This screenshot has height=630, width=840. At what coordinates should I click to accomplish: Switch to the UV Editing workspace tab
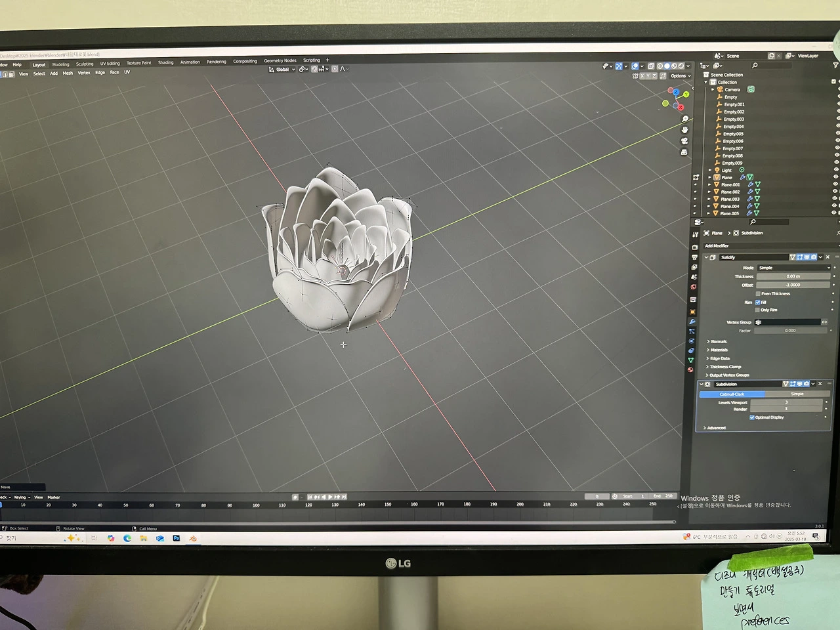click(110, 64)
